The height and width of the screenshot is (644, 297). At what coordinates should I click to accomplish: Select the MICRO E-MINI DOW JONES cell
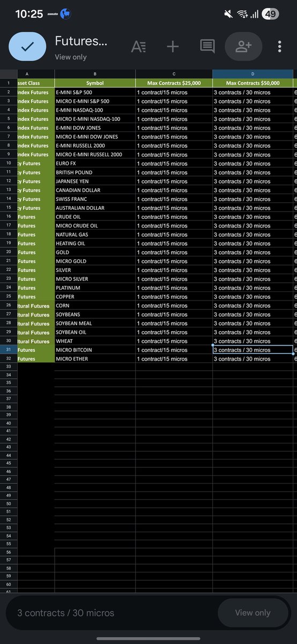tap(95, 136)
